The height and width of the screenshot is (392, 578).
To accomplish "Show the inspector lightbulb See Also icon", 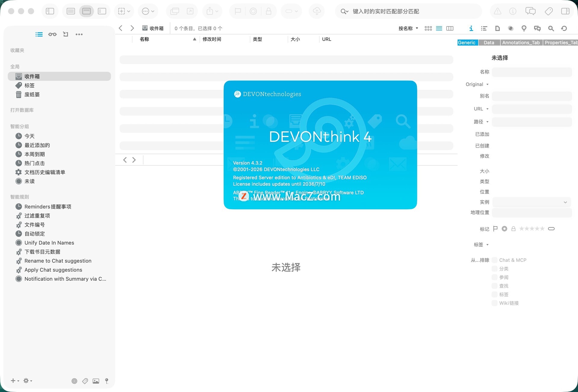I will coord(524,28).
